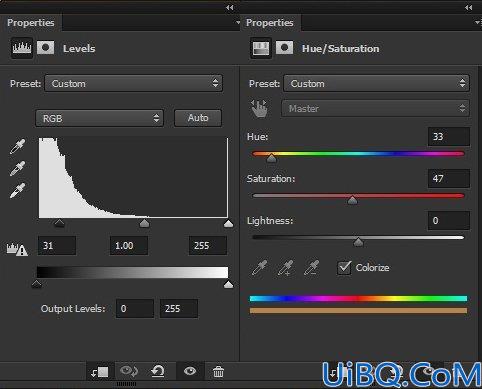This screenshot has width=482, height=389.
Task: Open the Master color range dropdown
Action: coord(375,108)
